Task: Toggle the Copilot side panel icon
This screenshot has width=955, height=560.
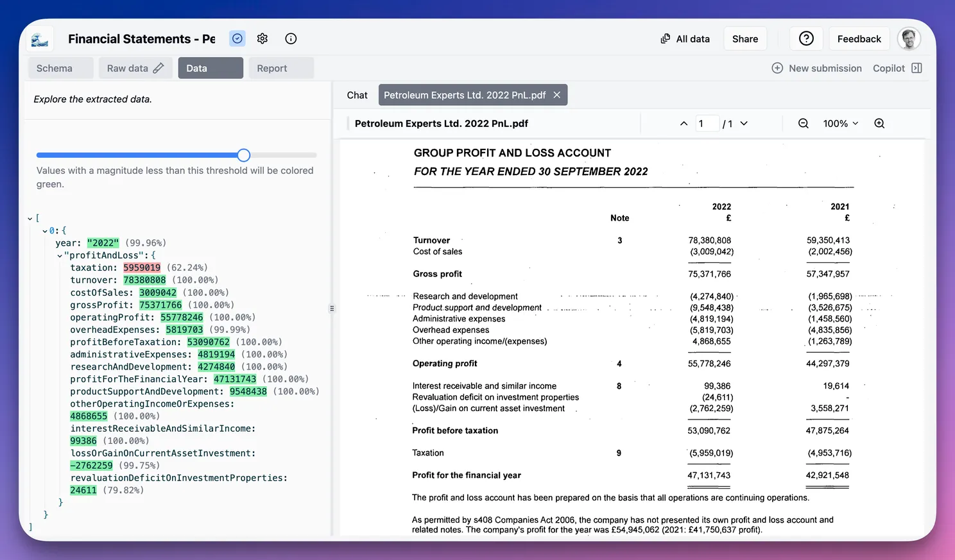Action: [916, 68]
